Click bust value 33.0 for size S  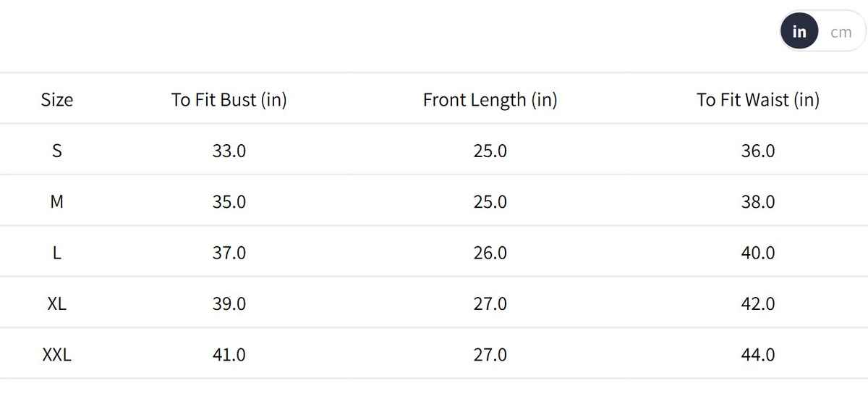click(229, 151)
